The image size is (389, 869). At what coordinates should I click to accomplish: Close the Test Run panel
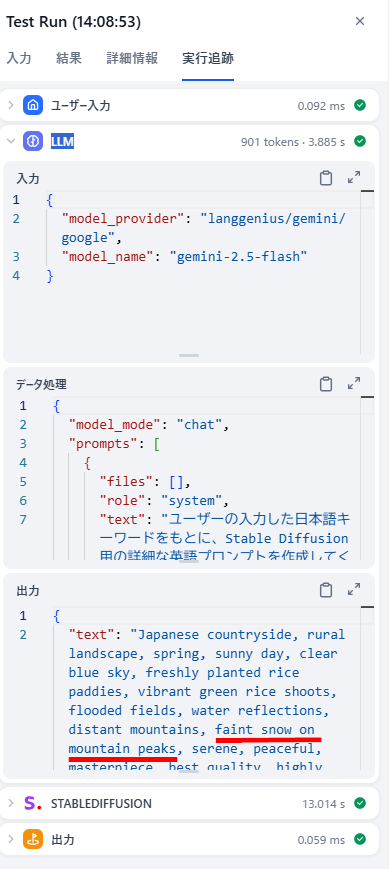tap(360, 21)
